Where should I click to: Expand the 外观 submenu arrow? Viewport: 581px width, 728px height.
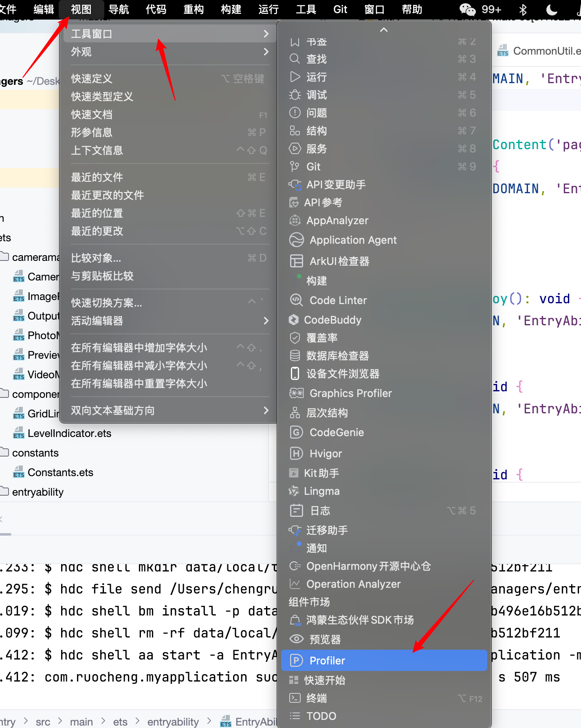[266, 52]
